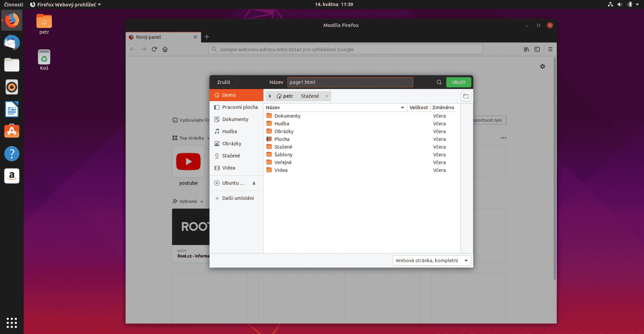Screen dimensions: 644x334
Task: Click the path bar forward arrow
Action: [x=327, y=96]
